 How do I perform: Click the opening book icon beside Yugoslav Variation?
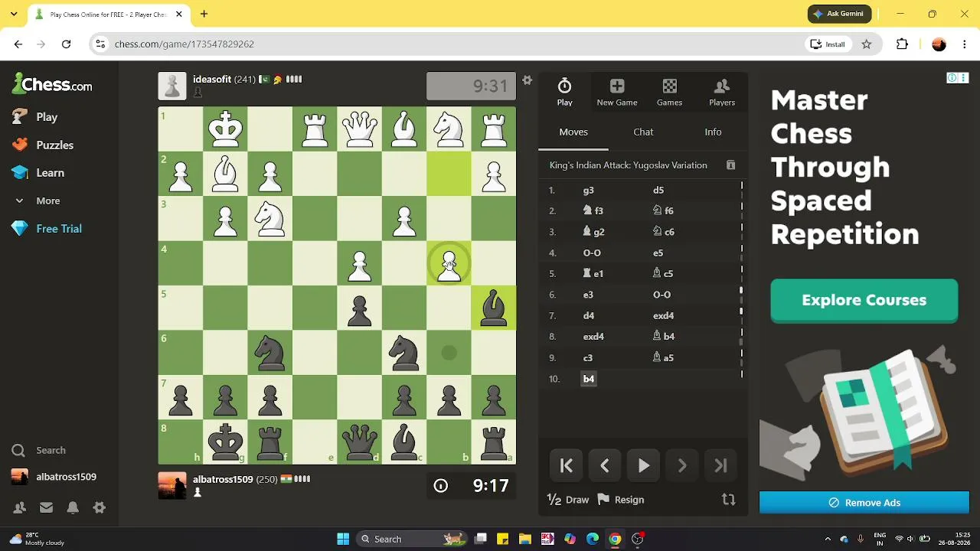pos(730,165)
